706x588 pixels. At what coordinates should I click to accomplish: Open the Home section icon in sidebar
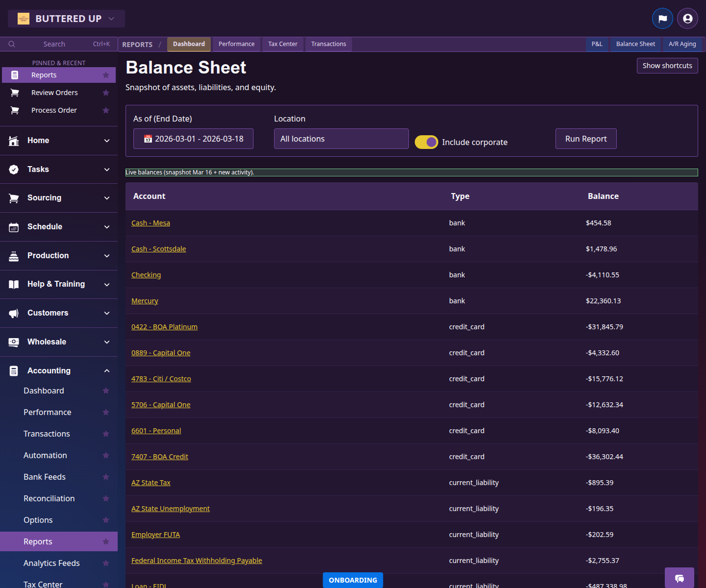coord(14,140)
